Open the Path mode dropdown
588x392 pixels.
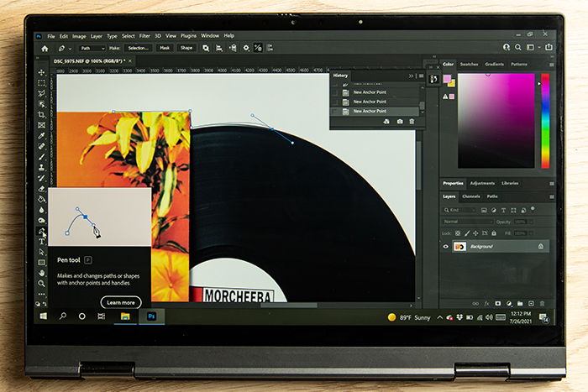coord(92,49)
